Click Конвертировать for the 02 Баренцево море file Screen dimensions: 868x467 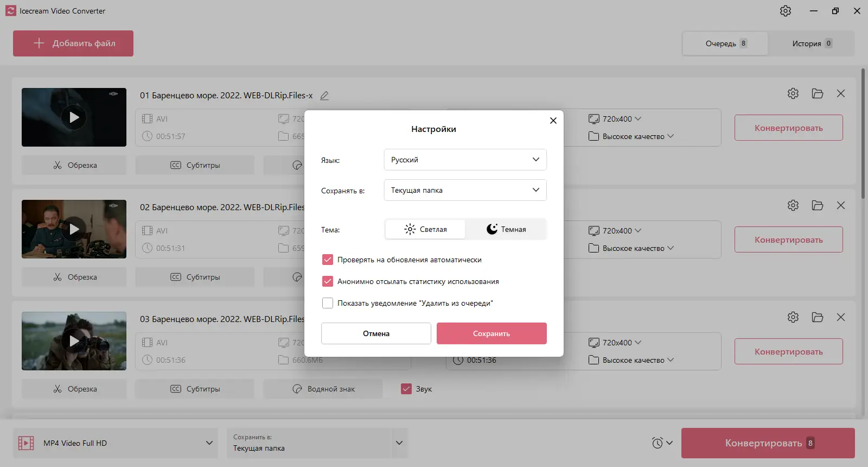789,239
